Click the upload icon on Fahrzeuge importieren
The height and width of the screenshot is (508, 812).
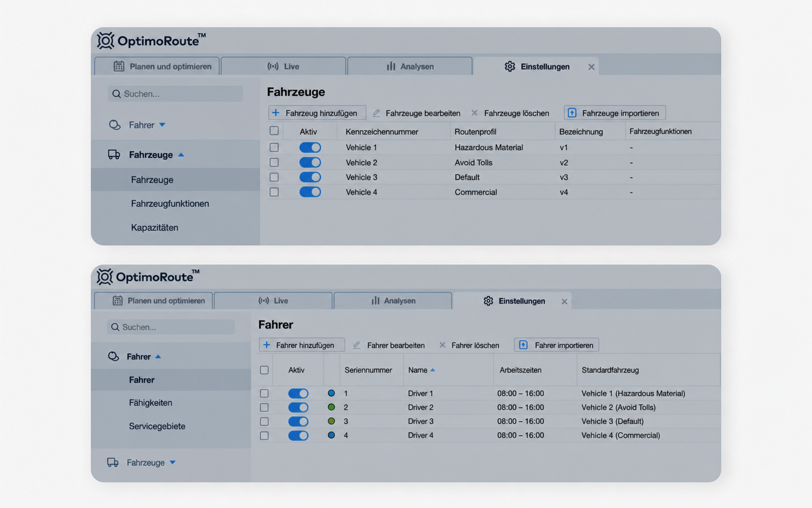[572, 113]
